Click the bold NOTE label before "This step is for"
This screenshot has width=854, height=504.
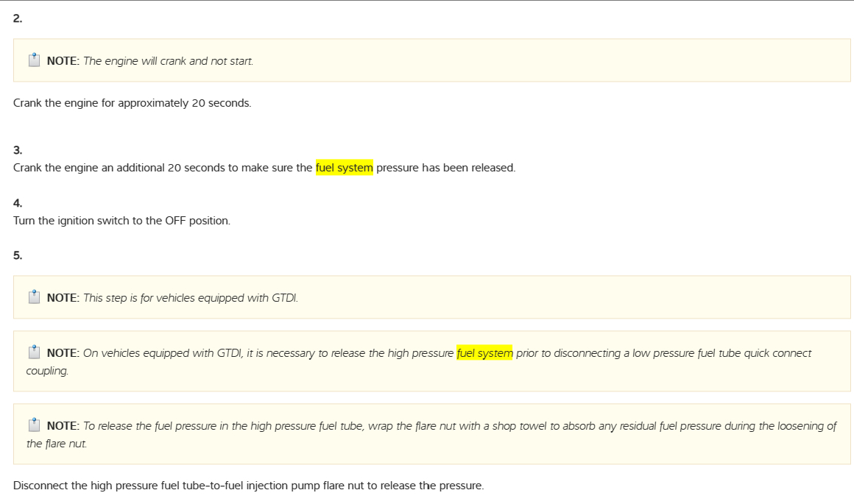(63, 298)
